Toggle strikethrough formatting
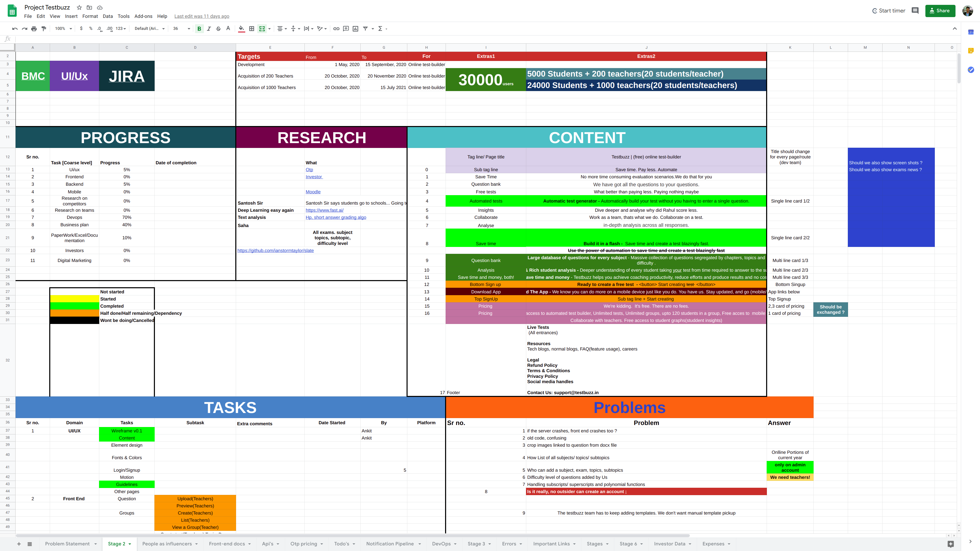980x551 pixels. (x=218, y=29)
